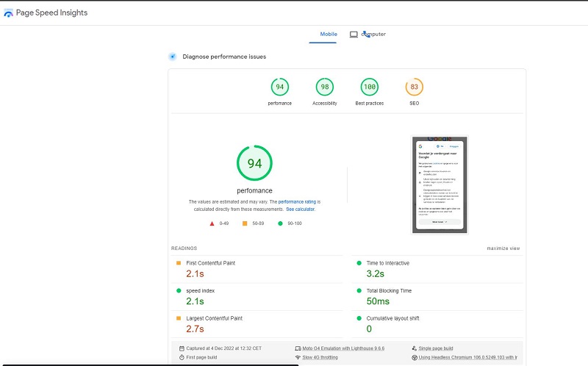Click the icon beside Single page build
The image size is (588, 366).
click(x=415, y=348)
